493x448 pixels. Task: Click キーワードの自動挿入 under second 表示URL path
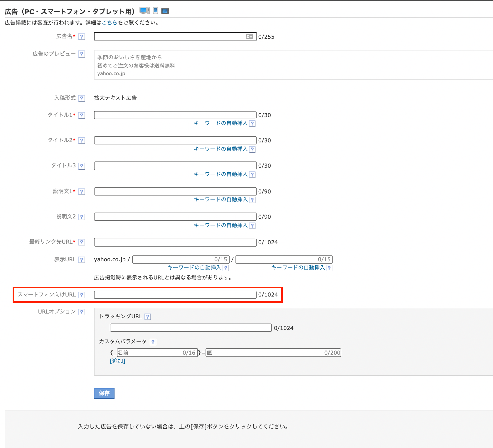click(298, 267)
